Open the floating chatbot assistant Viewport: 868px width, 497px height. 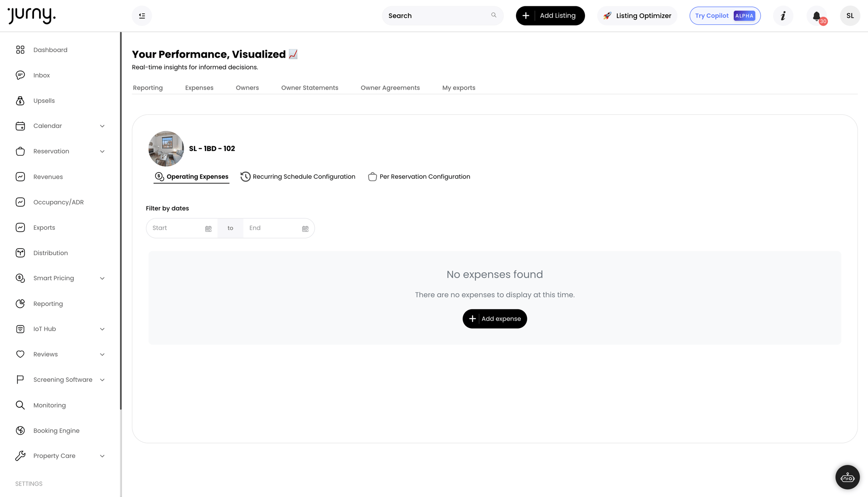click(847, 477)
